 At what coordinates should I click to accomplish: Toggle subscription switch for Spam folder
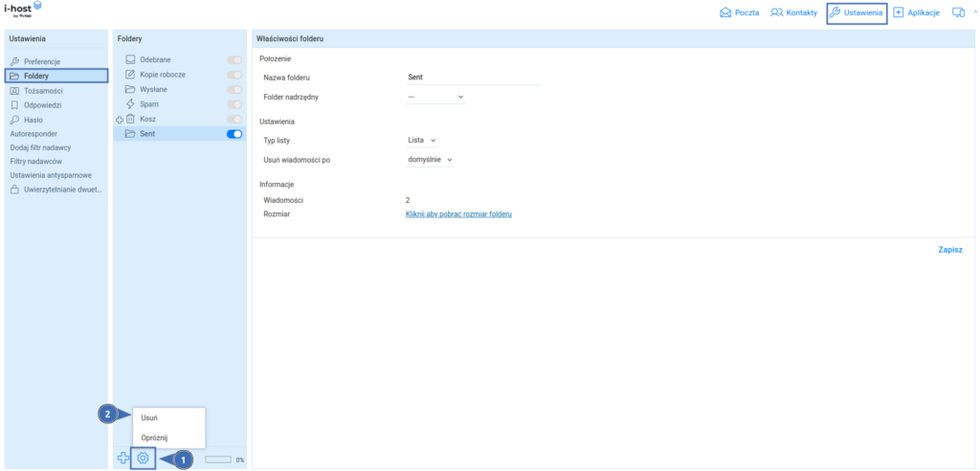coord(234,104)
